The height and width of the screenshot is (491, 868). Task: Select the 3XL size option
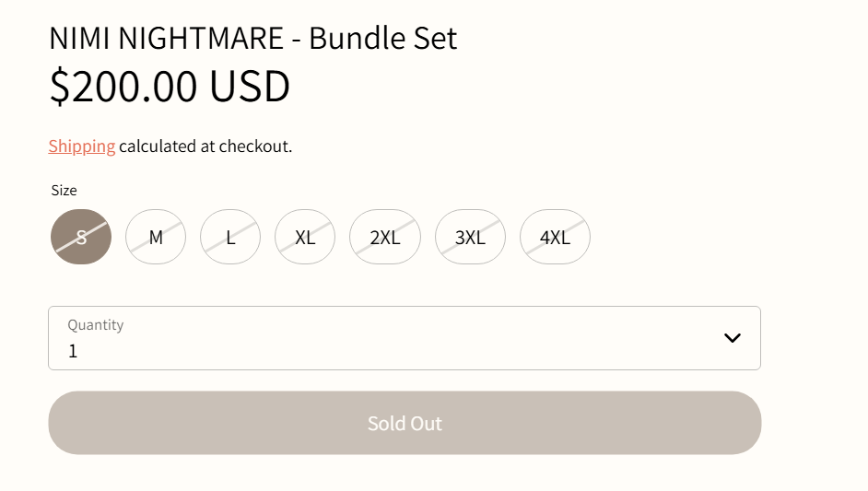pos(470,237)
